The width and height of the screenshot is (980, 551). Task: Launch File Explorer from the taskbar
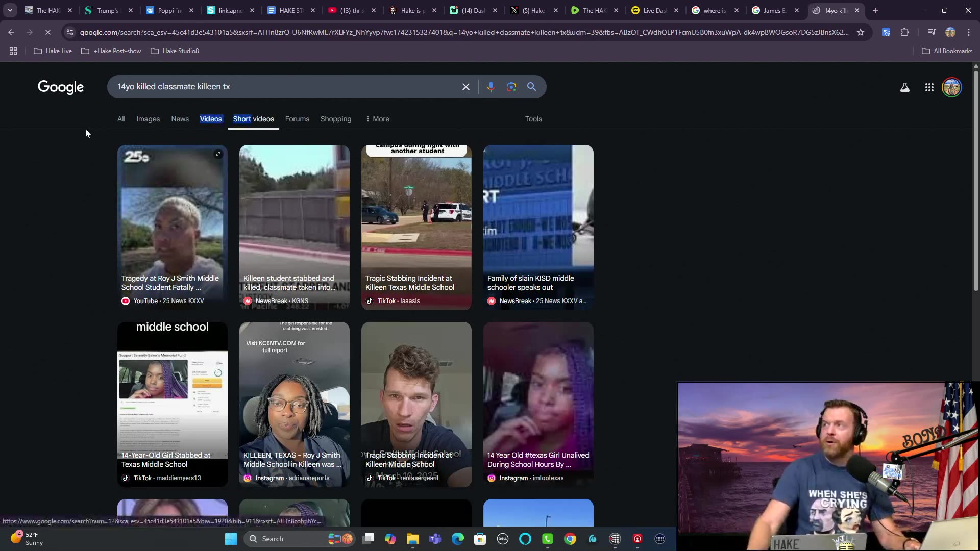click(x=413, y=539)
